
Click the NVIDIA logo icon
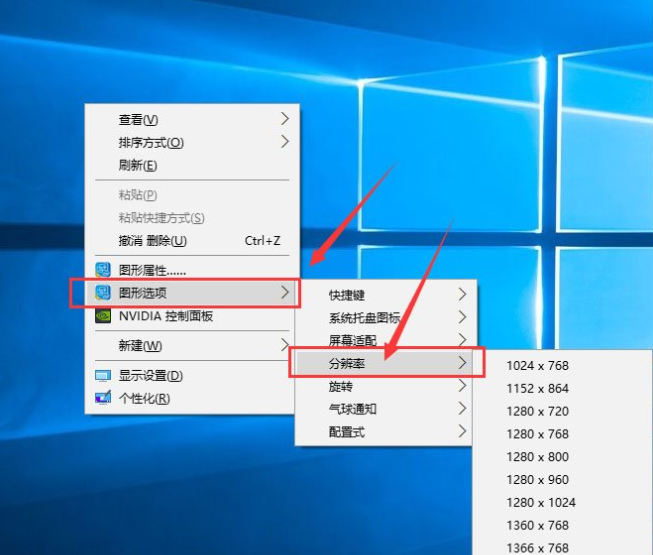point(102,316)
